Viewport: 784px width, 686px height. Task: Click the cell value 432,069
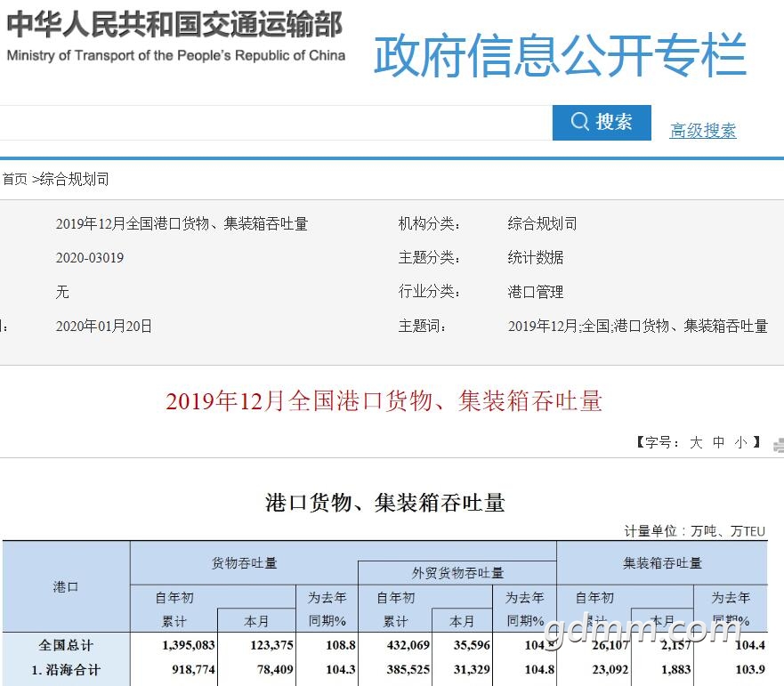(408, 645)
